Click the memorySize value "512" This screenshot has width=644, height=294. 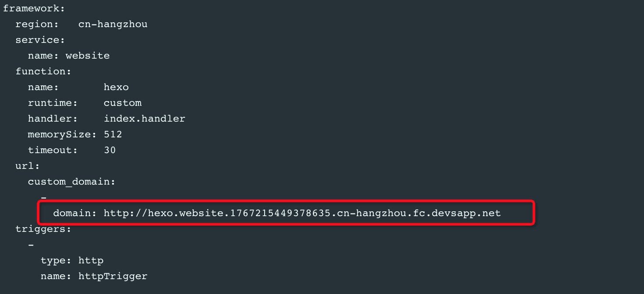coord(113,134)
